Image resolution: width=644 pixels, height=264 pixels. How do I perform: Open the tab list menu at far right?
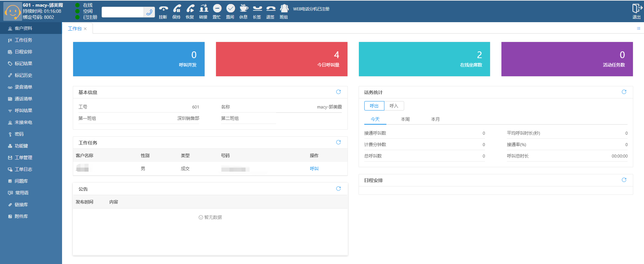point(638,29)
